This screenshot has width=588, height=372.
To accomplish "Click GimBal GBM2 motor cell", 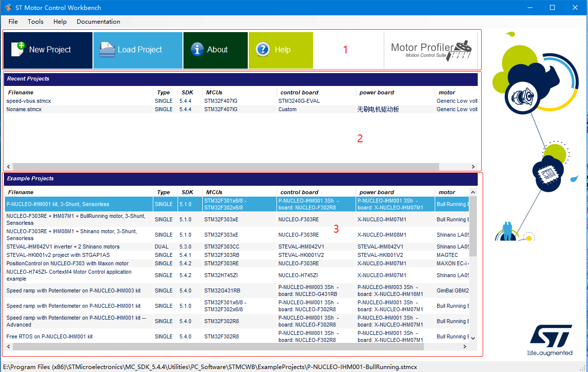I will [452, 290].
